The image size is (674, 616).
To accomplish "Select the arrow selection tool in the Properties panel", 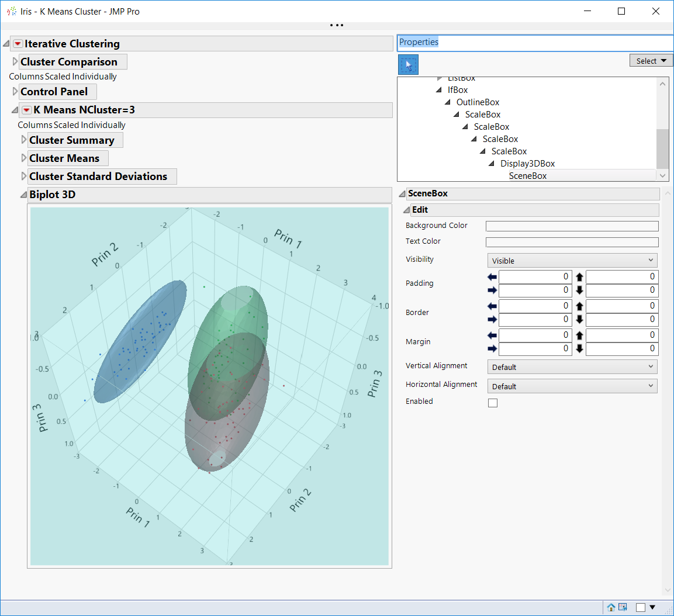I will tap(407, 64).
